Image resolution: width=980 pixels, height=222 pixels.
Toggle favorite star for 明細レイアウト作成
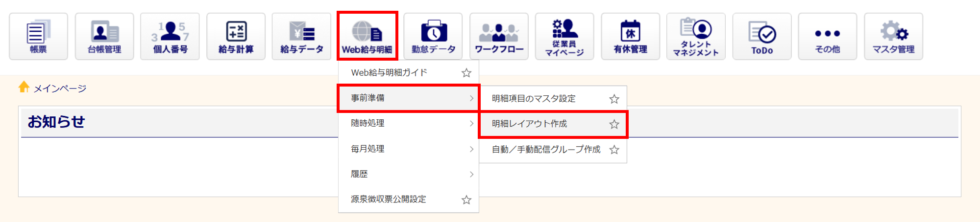pyautogui.click(x=614, y=124)
